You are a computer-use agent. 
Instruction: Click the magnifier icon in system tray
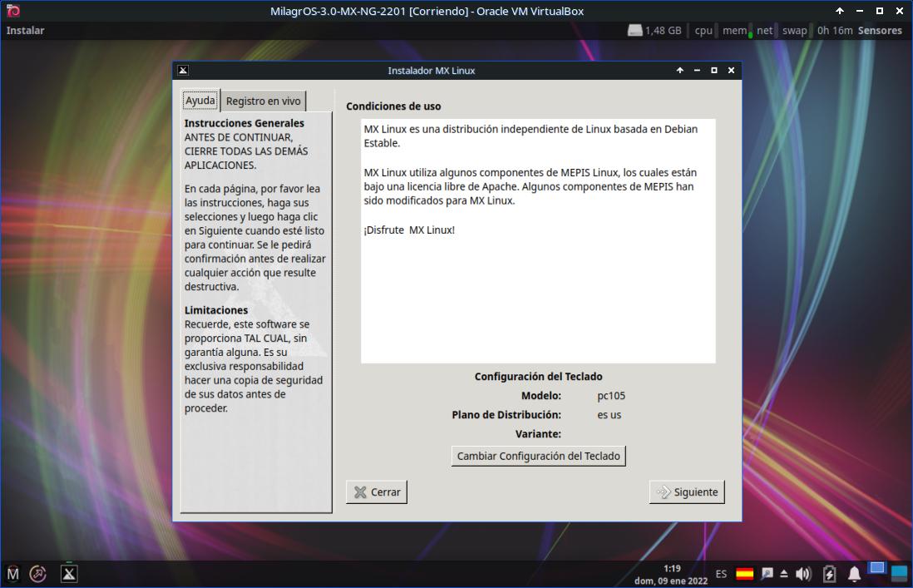pyautogui.click(x=767, y=574)
